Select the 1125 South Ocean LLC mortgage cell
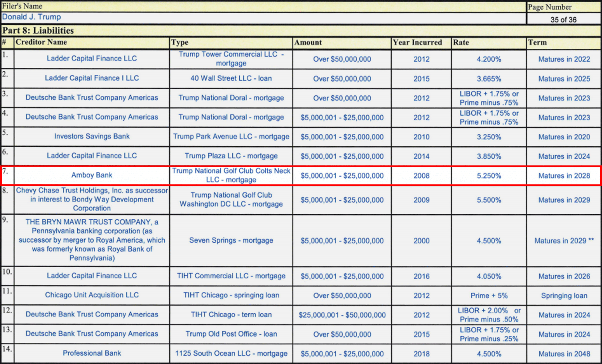Image resolution: width=602 pixels, height=364 pixels. 231,354
